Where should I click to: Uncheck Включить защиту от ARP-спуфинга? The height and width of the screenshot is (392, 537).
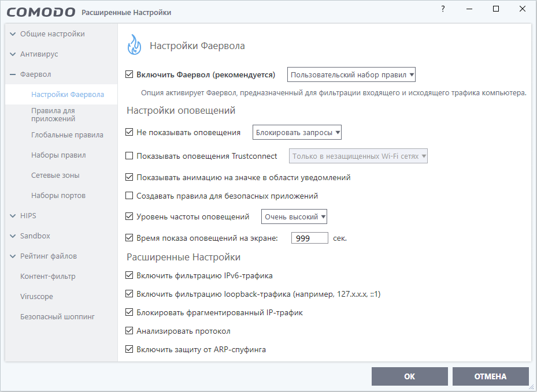click(129, 349)
